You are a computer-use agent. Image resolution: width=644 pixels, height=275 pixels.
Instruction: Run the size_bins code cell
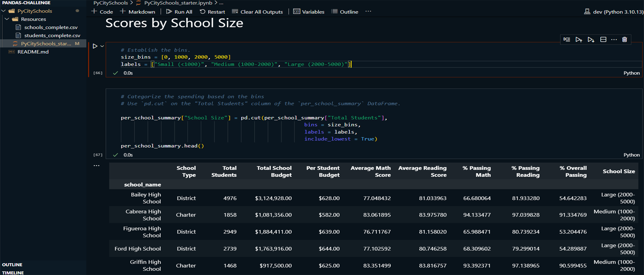(x=95, y=46)
